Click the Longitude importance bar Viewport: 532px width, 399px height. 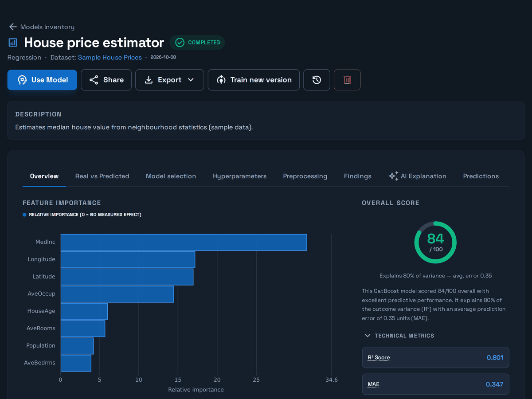tap(128, 259)
